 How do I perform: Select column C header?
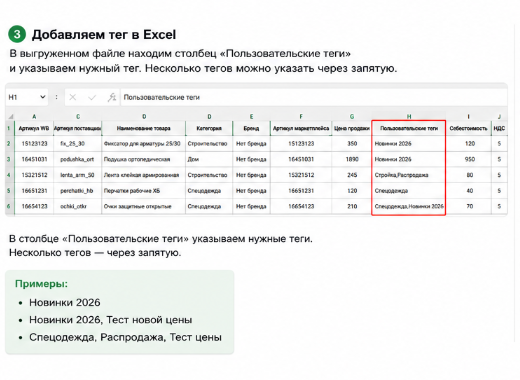pyautogui.click(x=78, y=116)
